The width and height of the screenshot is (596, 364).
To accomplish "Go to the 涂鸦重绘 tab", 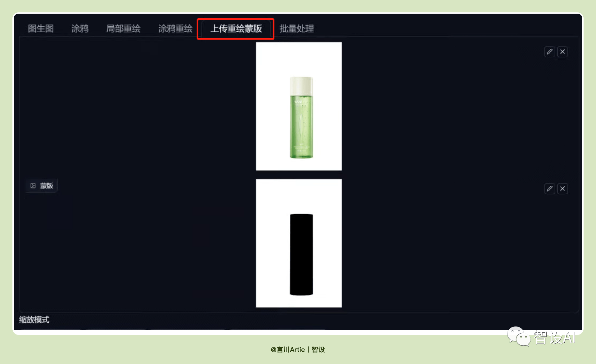I will coord(175,29).
